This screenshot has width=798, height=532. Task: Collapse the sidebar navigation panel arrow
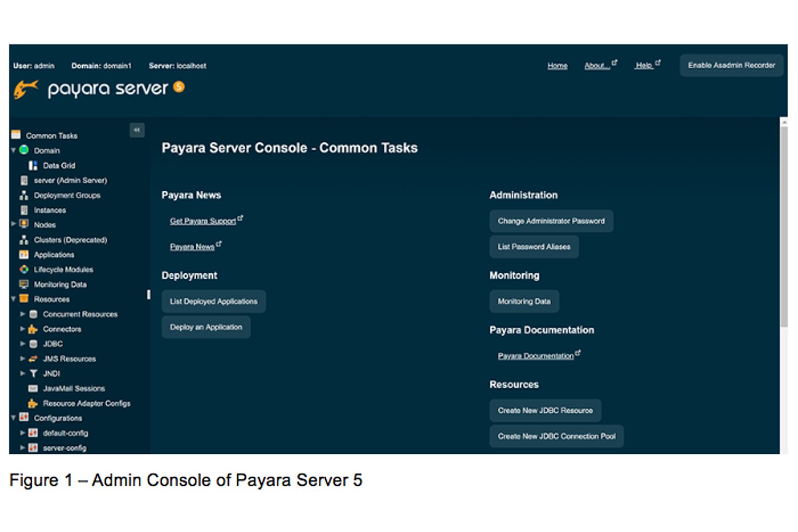pos(137,130)
